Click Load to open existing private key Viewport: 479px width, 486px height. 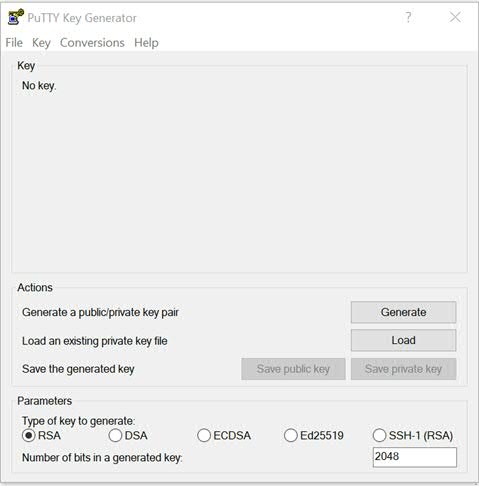click(403, 340)
